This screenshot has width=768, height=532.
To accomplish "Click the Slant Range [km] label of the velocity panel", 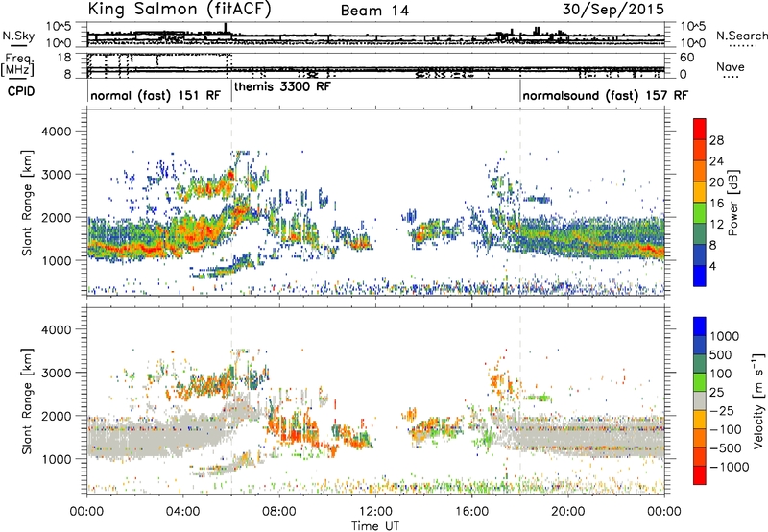I will [x=27, y=400].
